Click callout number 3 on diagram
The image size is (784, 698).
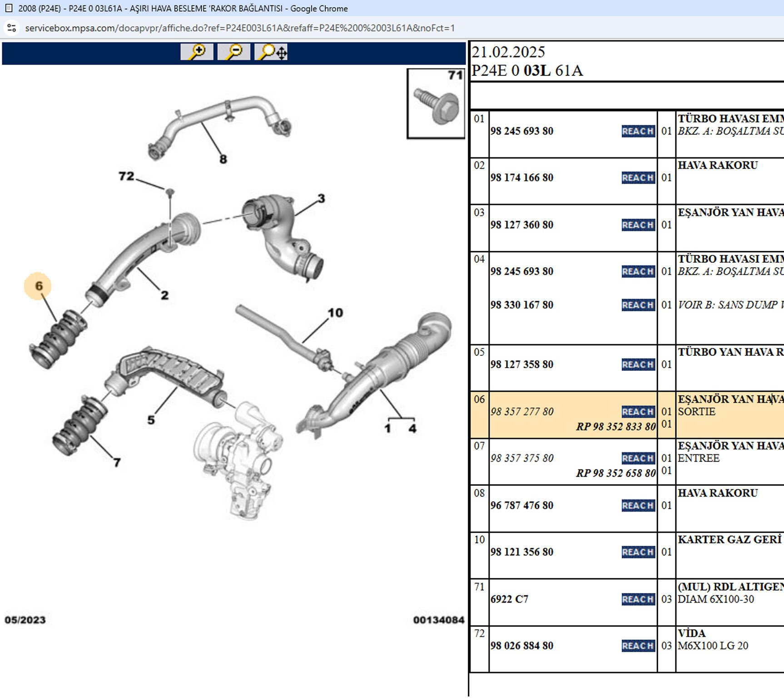[x=321, y=199]
